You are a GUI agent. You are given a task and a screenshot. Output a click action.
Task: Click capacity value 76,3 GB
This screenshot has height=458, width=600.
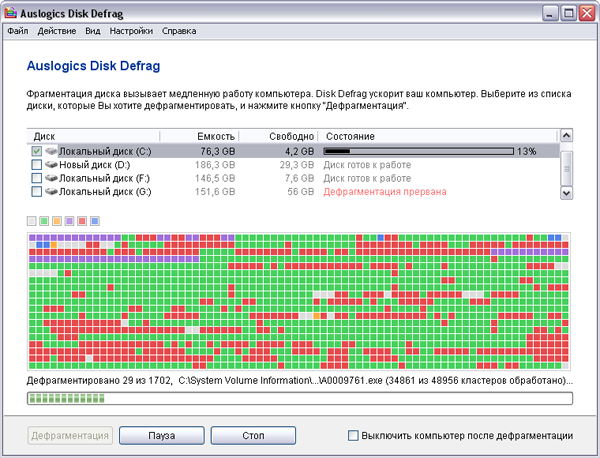click(x=218, y=152)
